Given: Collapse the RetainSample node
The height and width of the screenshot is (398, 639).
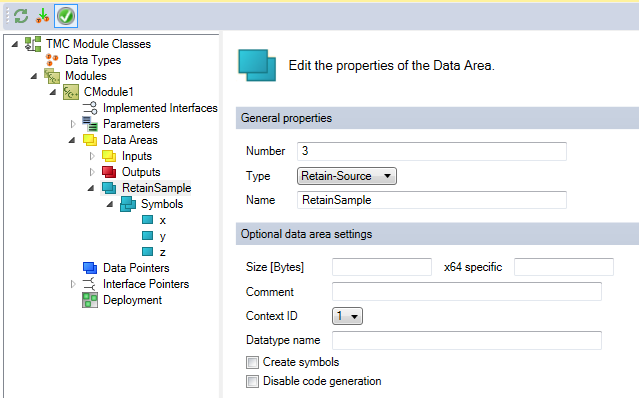Looking at the screenshot, I should 91,188.
